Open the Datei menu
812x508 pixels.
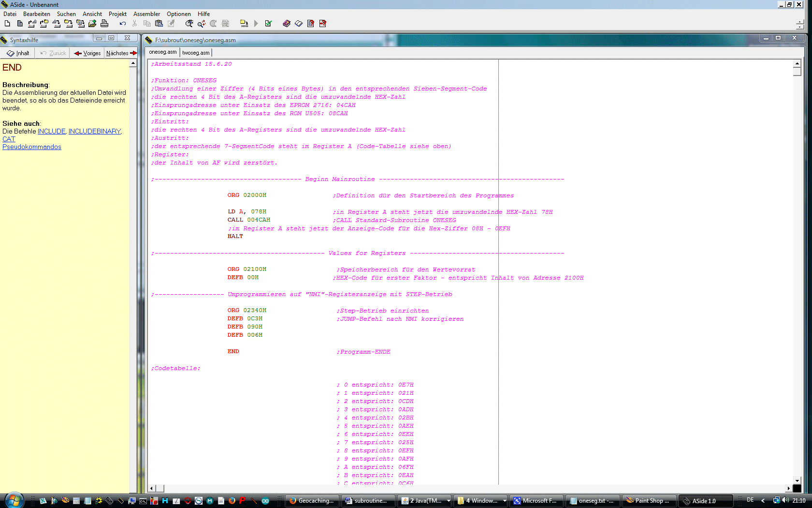tap(10, 14)
